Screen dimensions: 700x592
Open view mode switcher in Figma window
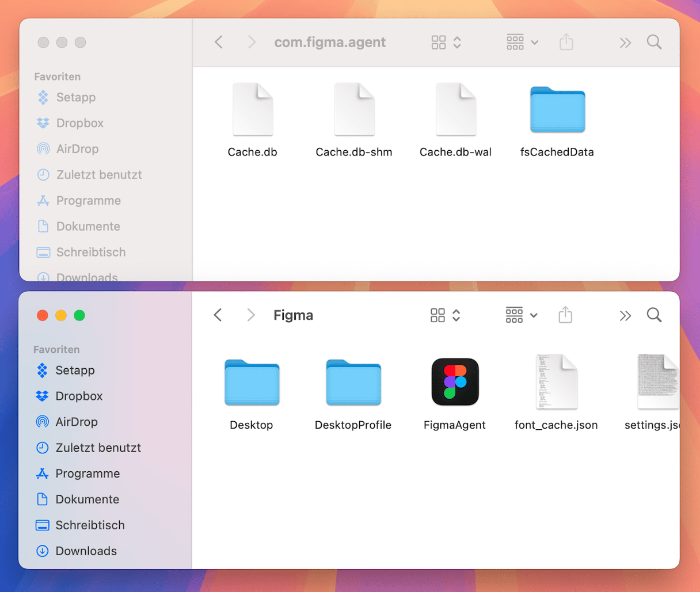tap(446, 315)
